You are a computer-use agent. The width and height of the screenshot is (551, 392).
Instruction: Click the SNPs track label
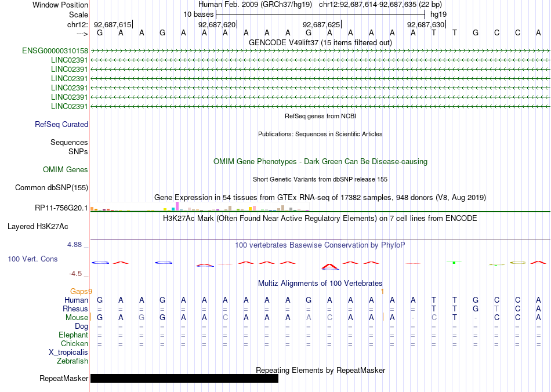pyautogui.click(x=78, y=151)
